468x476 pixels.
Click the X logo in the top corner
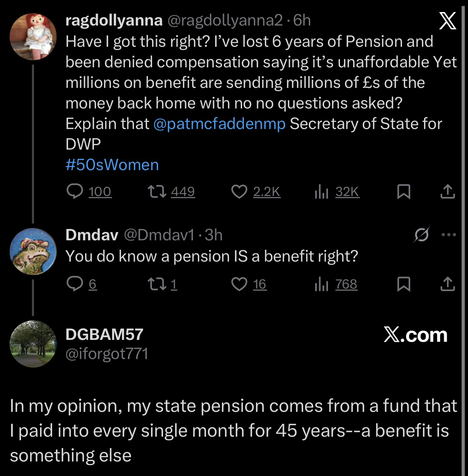click(447, 21)
